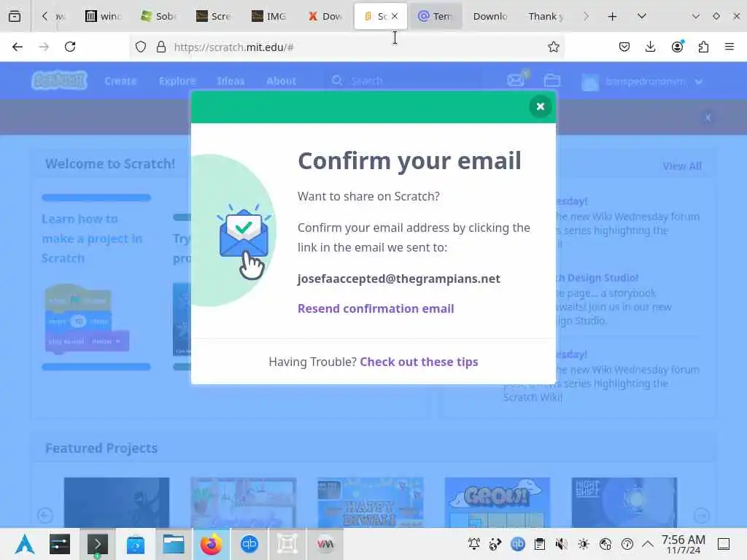Open qBittorrent from the taskbar
Screen dimensions: 747x560
pos(249,544)
